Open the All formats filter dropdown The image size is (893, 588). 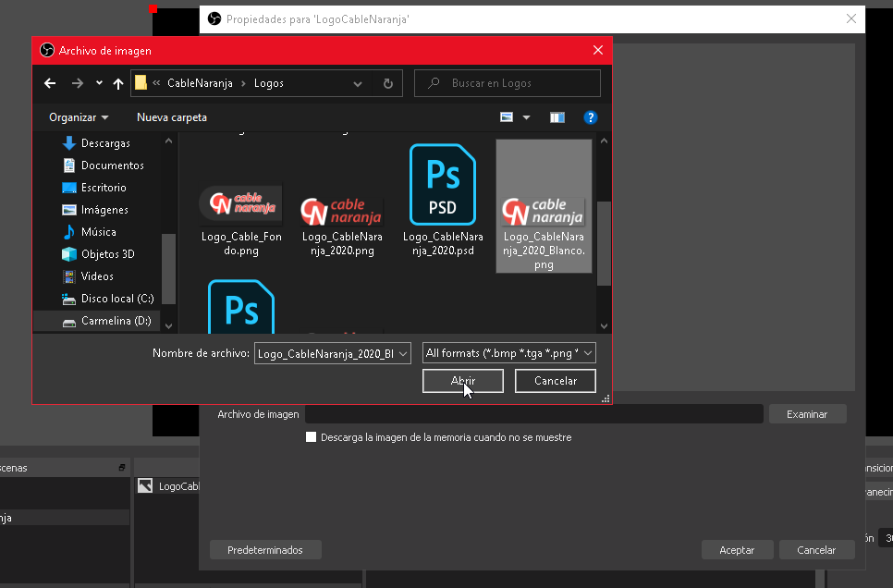(x=509, y=353)
